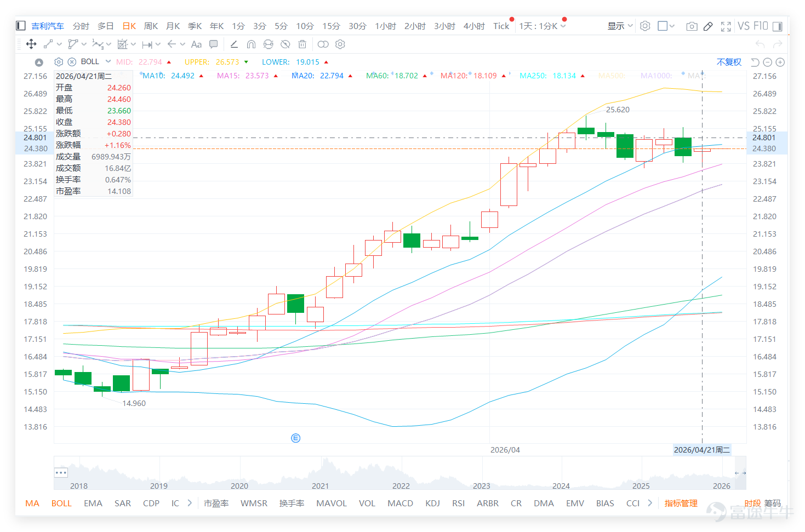Open the 显示 display dropdown

pyautogui.click(x=620, y=26)
